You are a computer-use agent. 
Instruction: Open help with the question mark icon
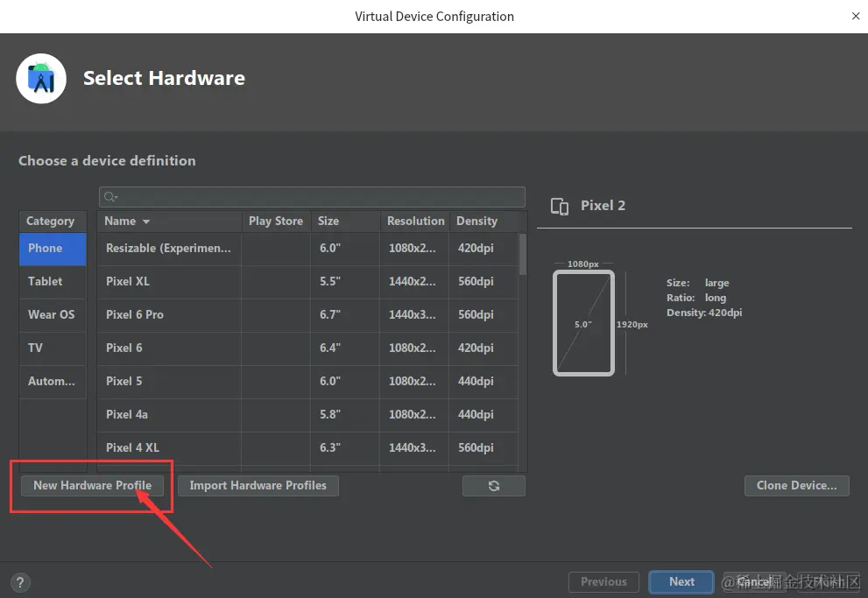coord(20,582)
